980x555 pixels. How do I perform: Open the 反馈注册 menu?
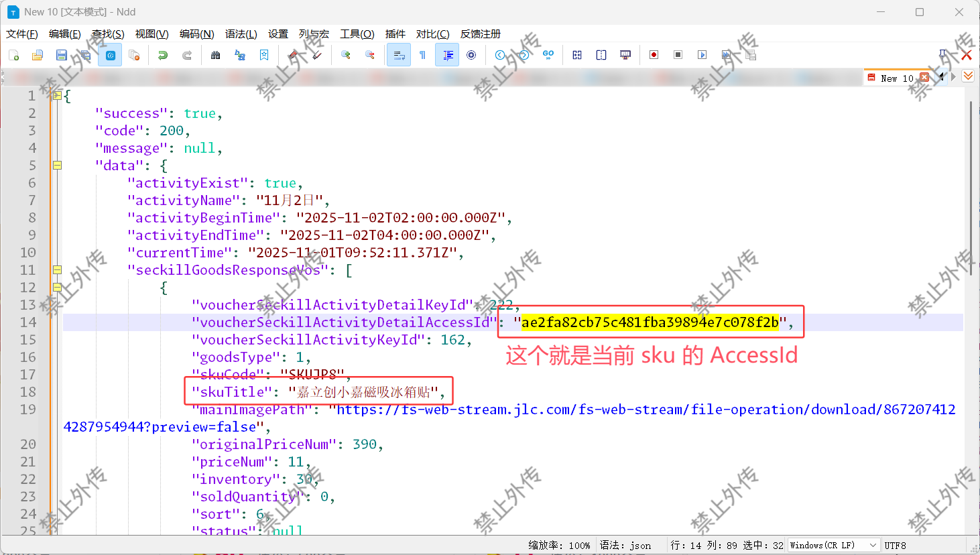[x=481, y=34]
